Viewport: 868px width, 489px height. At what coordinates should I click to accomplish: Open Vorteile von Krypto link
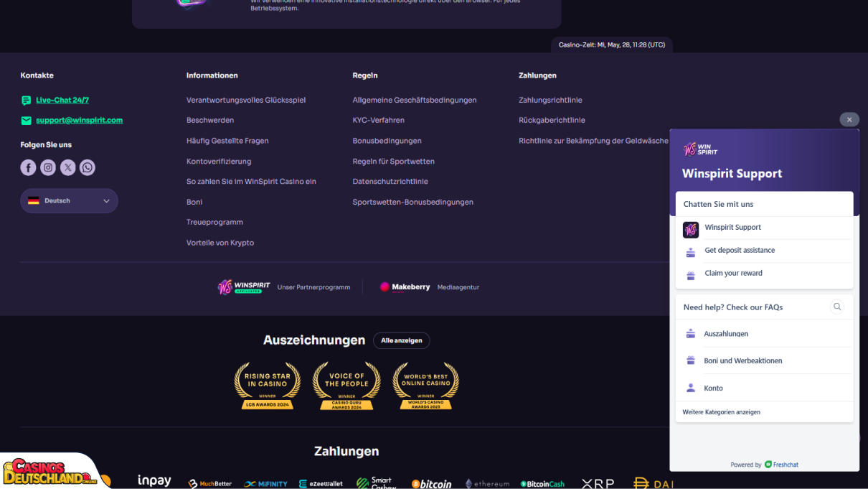pos(220,243)
